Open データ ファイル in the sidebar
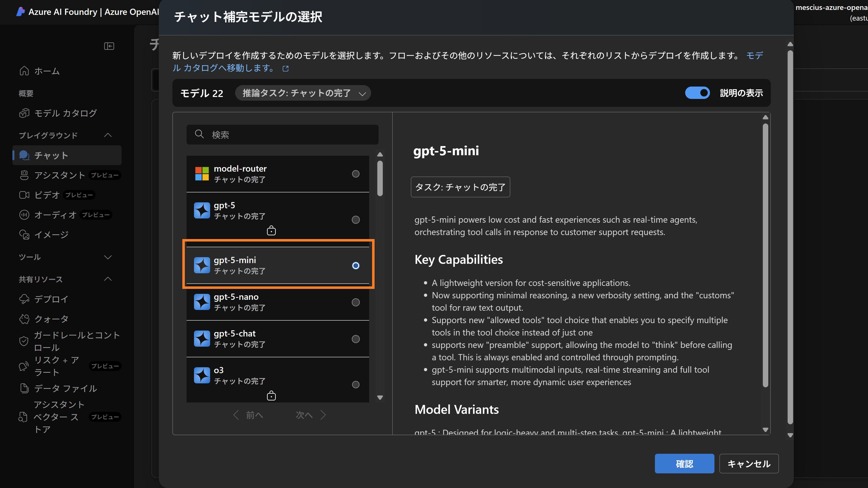Screen dimensions: 868x488 (67, 388)
